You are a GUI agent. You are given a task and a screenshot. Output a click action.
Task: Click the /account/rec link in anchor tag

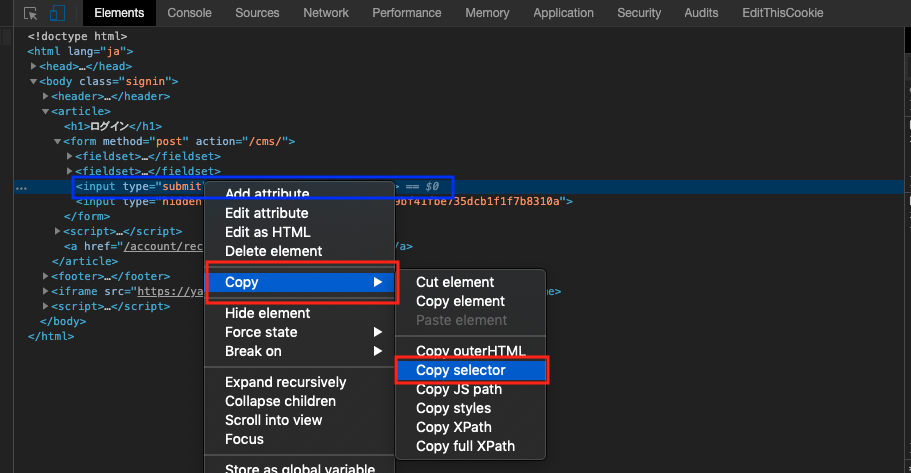(163, 246)
